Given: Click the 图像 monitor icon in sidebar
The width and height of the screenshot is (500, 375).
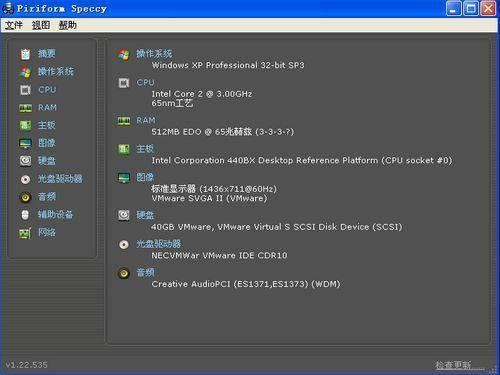Looking at the screenshot, I should [x=25, y=143].
